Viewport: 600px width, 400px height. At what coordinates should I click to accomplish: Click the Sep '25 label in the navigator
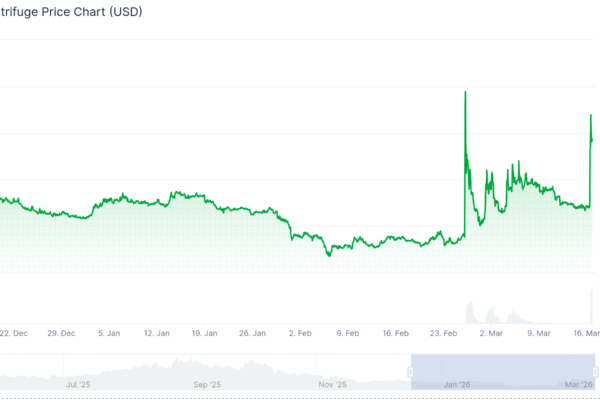(205, 383)
